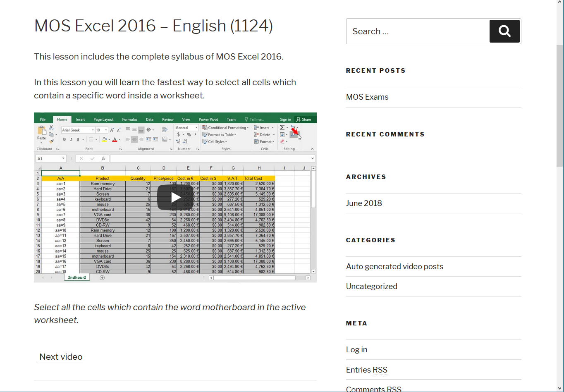Viewport: 564px width, 392px height.
Task: Click the Increase Font Size icon
Action: click(112, 130)
